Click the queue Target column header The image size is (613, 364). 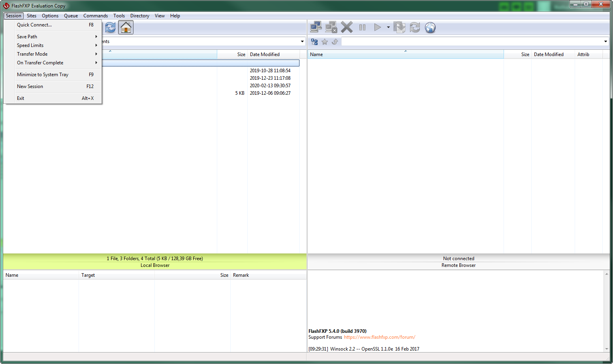(x=117, y=275)
